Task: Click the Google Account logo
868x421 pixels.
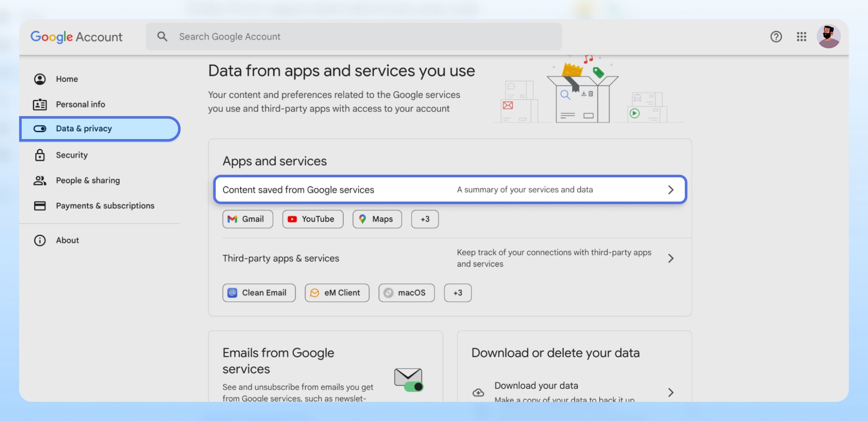Action: click(x=77, y=37)
